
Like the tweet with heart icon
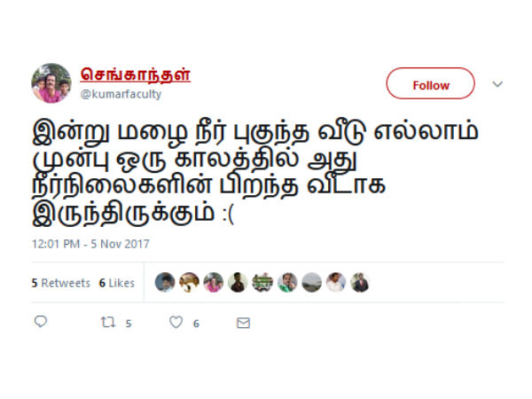point(176,322)
